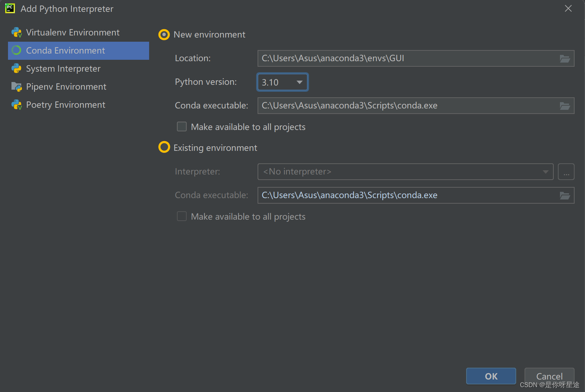Select Conda Environment in sidebar
This screenshot has width=585, height=392.
point(79,50)
